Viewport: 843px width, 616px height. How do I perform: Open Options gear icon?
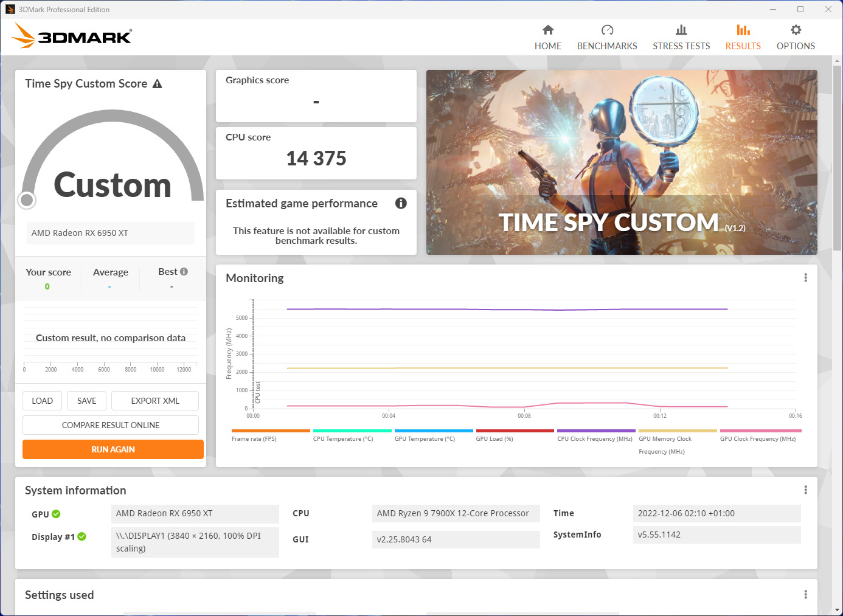pos(796,30)
